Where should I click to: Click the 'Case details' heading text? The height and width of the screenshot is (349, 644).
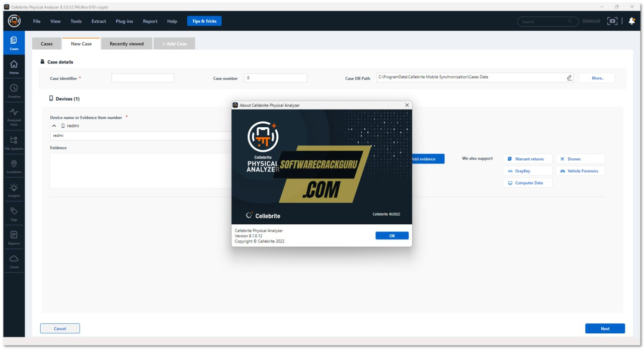click(60, 62)
